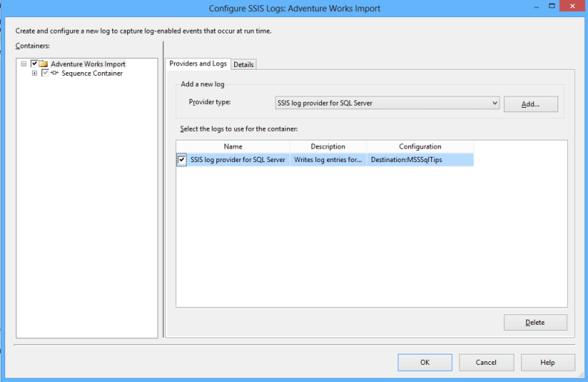This screenshot has height=382, width=588.
Task: Click the Name column header
Action: point(233,146)
